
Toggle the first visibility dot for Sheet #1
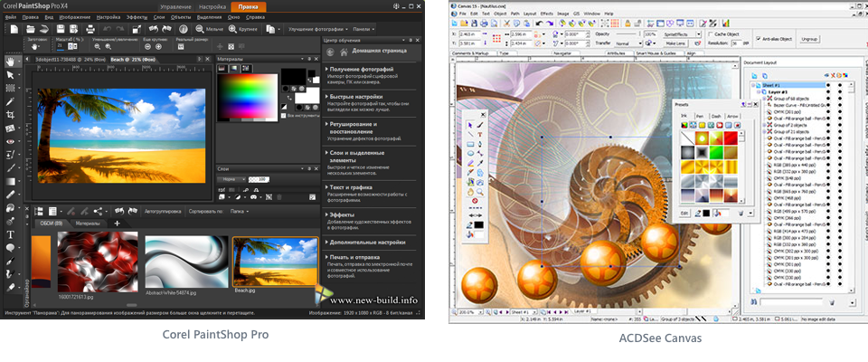coord(828,85)
